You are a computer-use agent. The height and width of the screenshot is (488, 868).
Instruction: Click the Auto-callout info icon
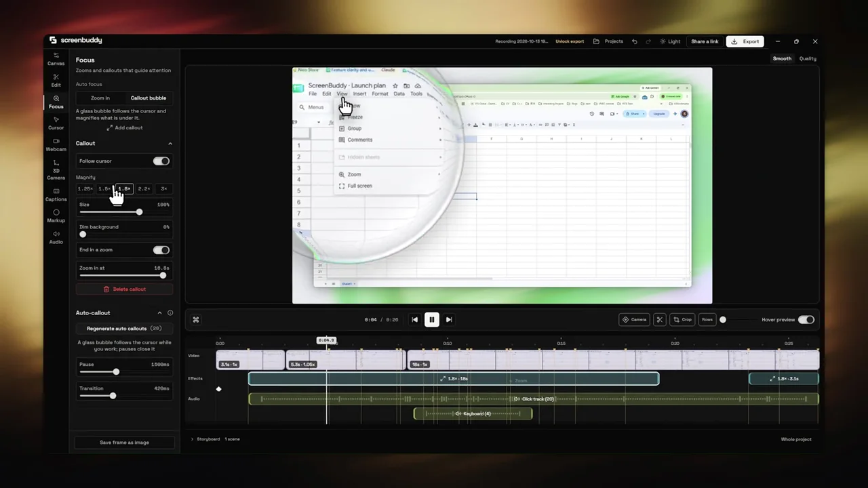[170, 313]
